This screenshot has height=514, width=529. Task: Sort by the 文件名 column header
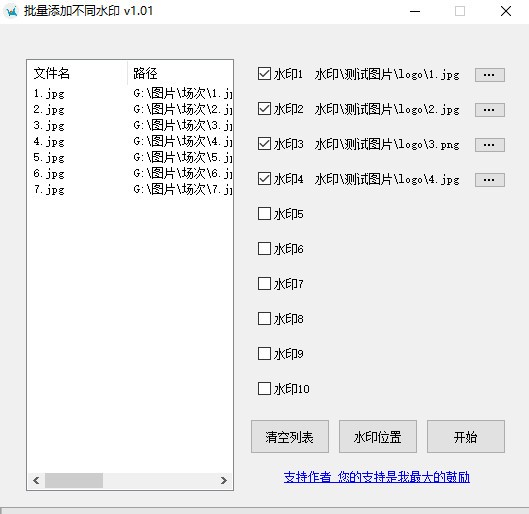[78, 73]
